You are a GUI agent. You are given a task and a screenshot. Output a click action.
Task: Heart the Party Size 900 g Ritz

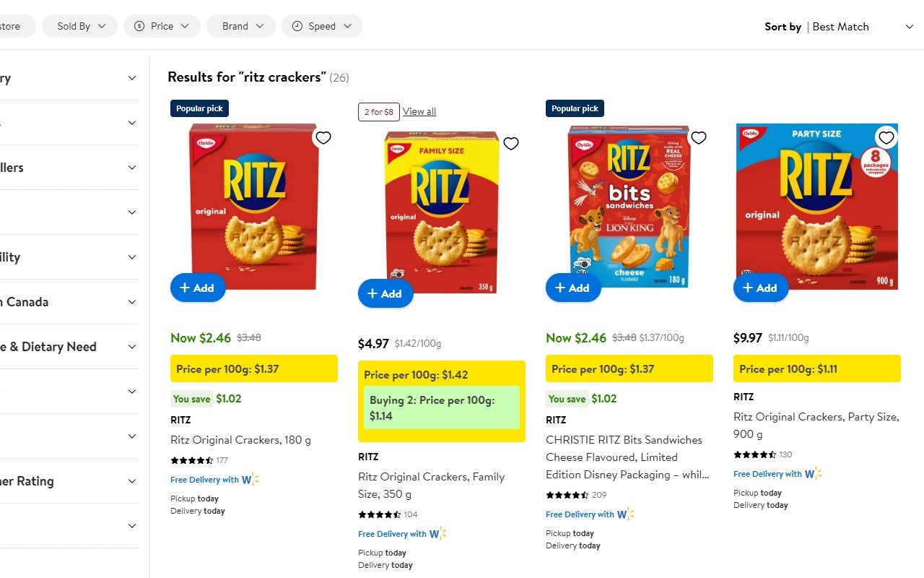tap(886, 138)
